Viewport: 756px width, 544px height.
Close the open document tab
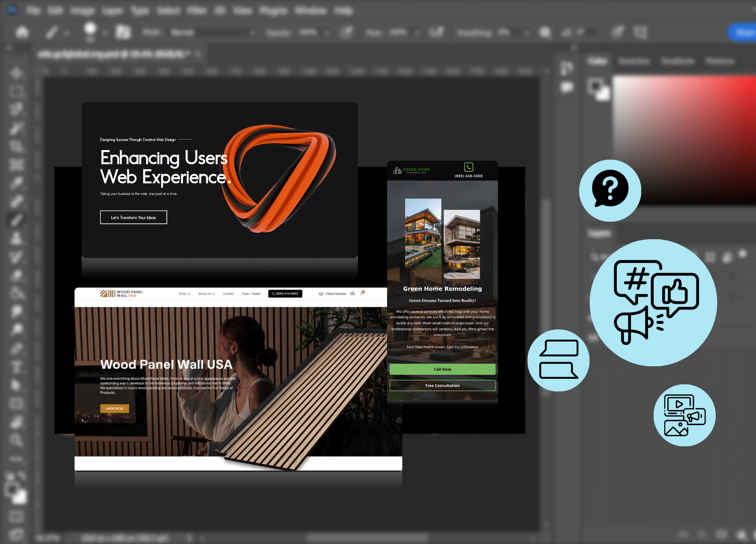click(x=198, y=53)
